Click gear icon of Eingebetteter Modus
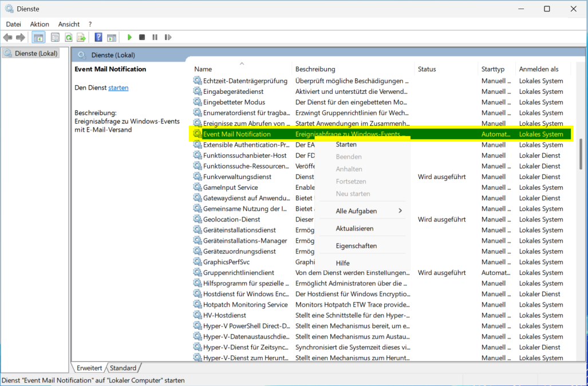This screenshot has width=588, height=386. click(x=198, y=102)
